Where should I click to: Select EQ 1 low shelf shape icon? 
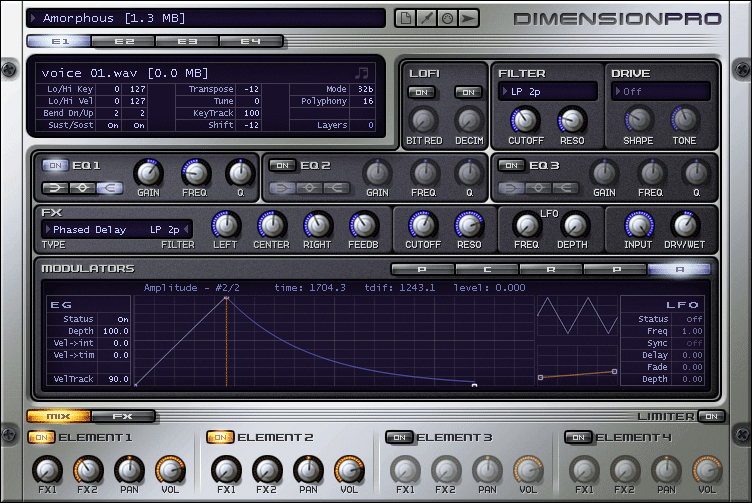click(x=55, y=188)
